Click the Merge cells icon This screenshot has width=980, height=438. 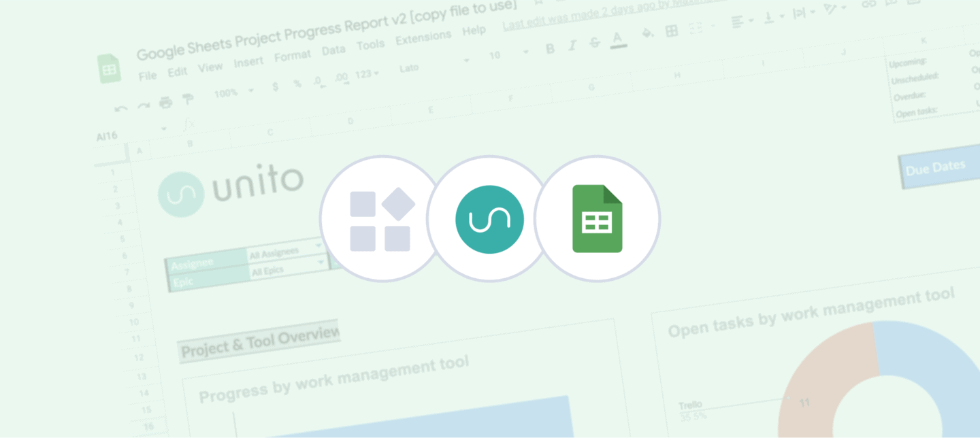696,28
